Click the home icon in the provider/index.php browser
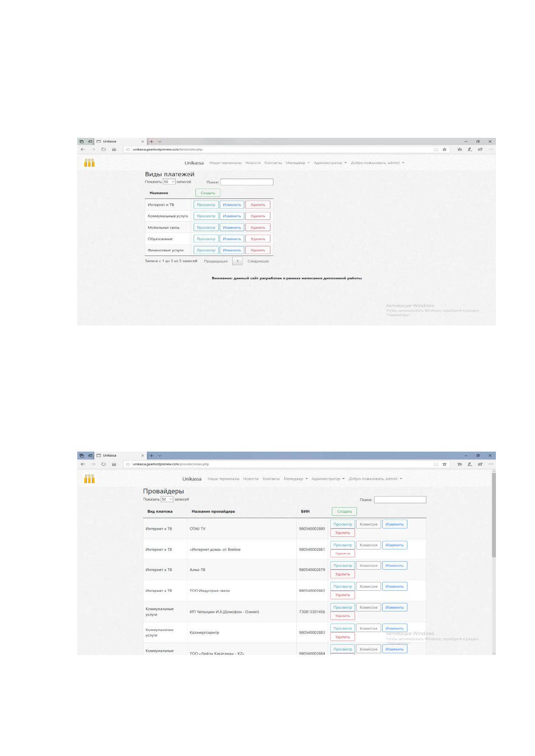The height and width of the screenshot is (756, 535). 114,464
